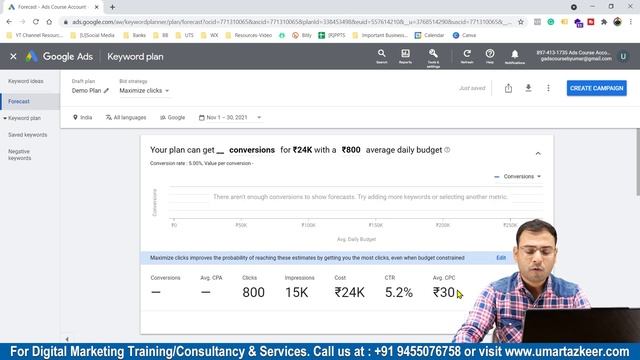This screenshot has width=640, height=360.
Task: Click Edit link in Maximize clicks banner
Action: pyautogui.click(x=501, y=258)
